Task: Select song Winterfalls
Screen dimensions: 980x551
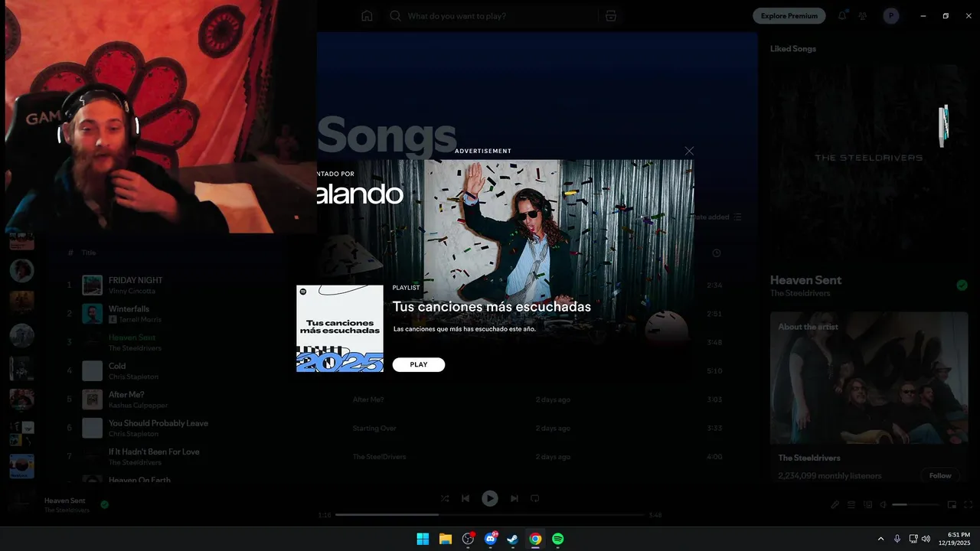Action: (129, 309)
